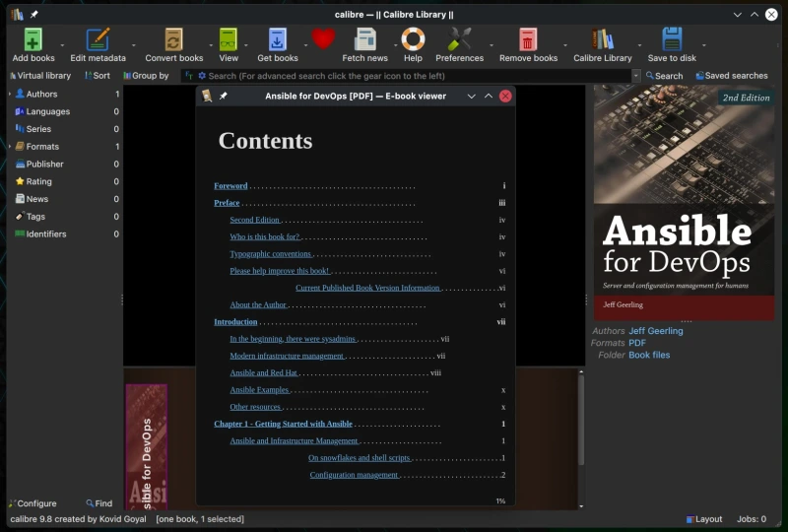Screen dimensions: 788x532
Task: Click the Ansible for DevOps spine on bookshelf
Action: (x=146, y=446)
